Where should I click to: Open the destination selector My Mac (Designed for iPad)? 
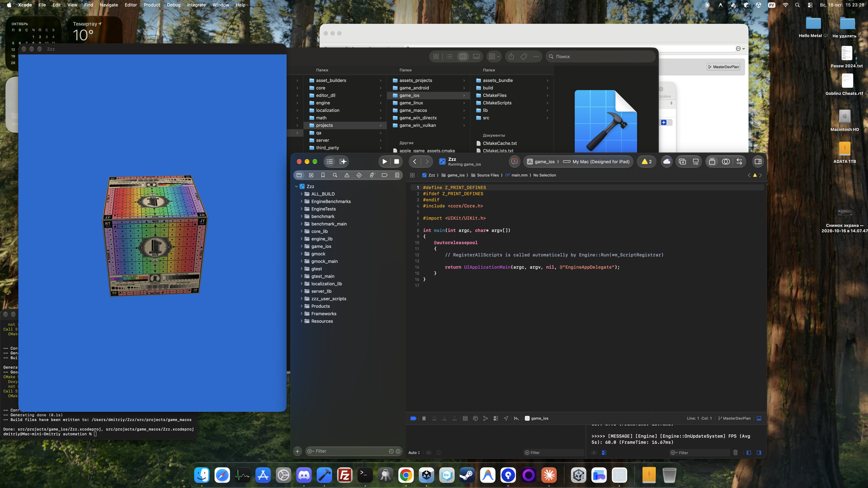click(x=596, y=162)
